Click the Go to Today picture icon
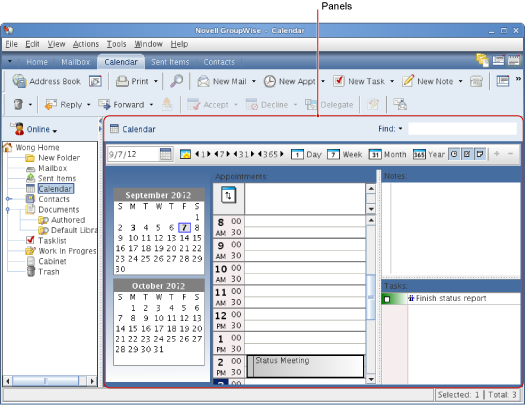Screen dimensions: 526x405 click(x=185, y=154)
